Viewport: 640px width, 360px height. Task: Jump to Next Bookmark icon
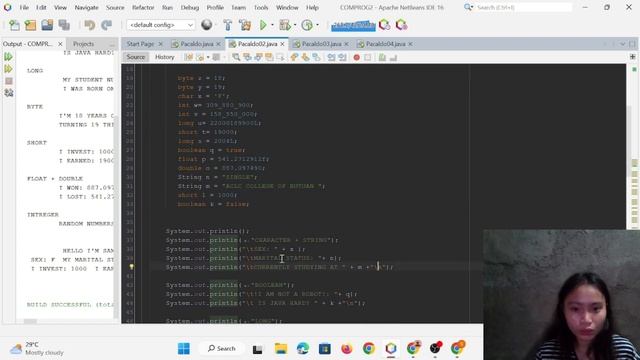305,58
